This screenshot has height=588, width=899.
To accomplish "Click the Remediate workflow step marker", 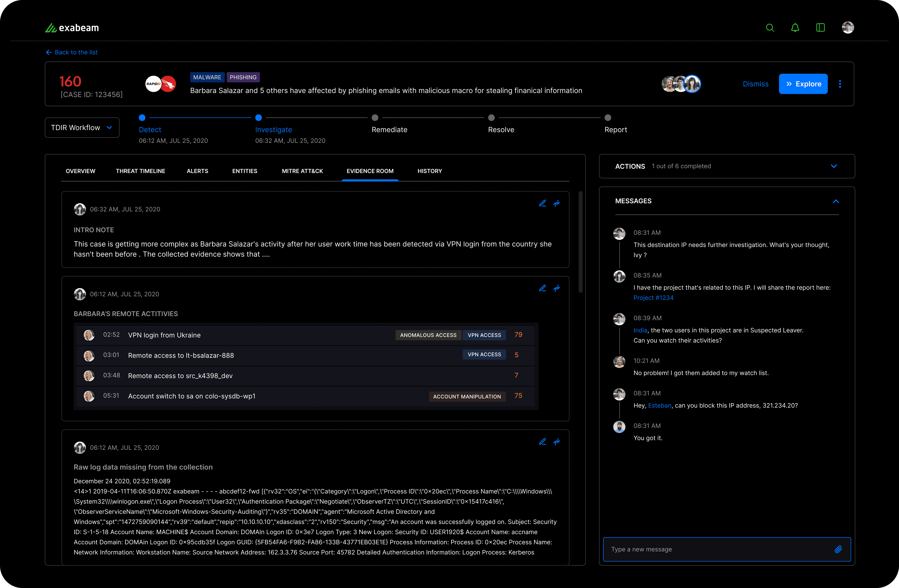I will click(x=375, y=118).
